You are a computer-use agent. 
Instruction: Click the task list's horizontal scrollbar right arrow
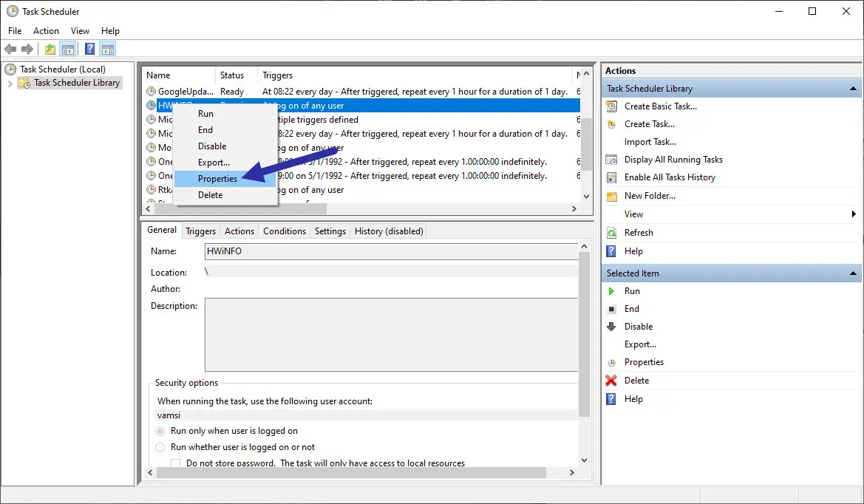click(574, 209)
